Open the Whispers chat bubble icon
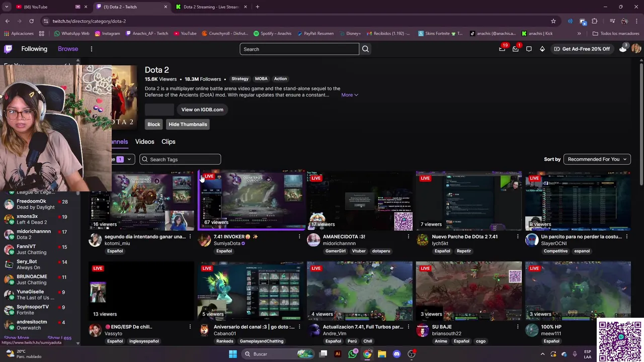This screenshot has width=644, height=362. (529, 49)
